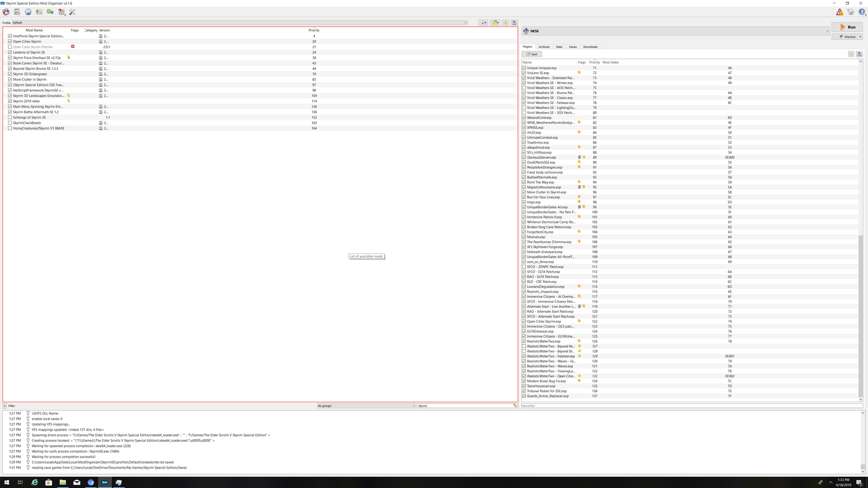The height and width of the screenshot is (488, 868).
Task: Expand the Filter panel arrow
Action: [5, 406]
